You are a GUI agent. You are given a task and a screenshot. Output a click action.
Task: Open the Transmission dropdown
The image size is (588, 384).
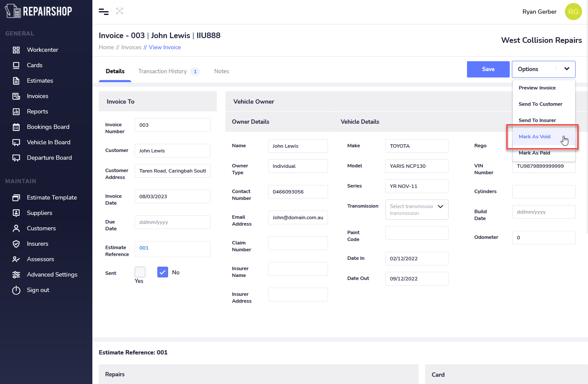coord(417,209)
